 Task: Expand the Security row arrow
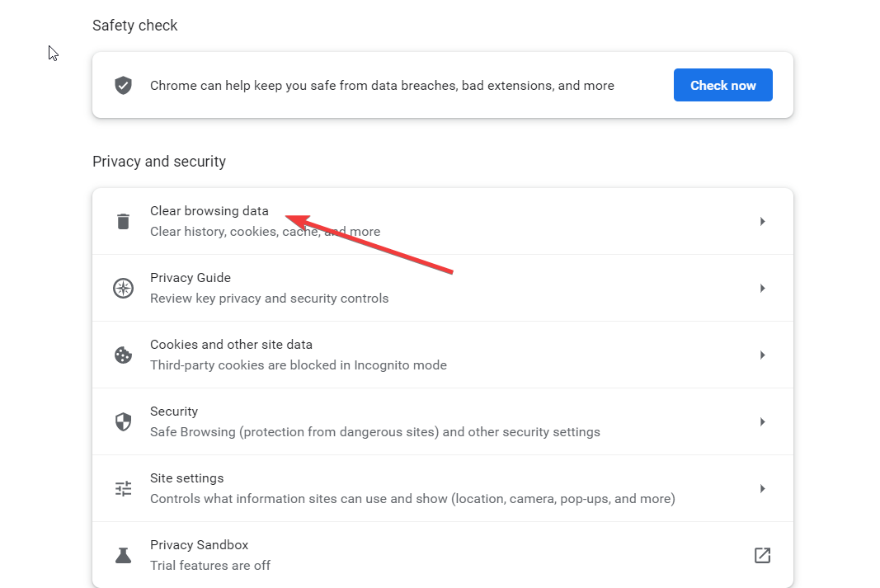[x=762, y=421]
